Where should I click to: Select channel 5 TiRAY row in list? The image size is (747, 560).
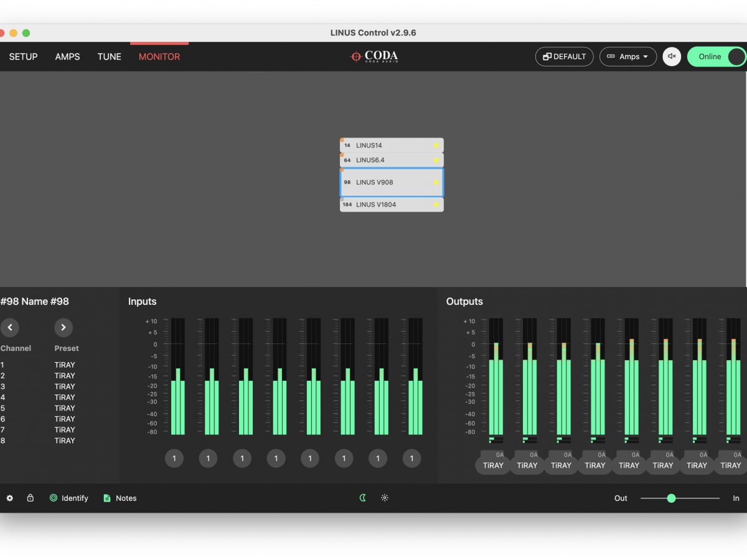click(x=37, y=408)
